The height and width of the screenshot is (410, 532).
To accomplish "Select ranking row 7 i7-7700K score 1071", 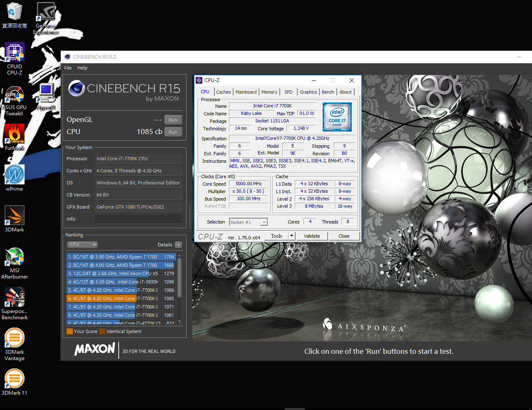I will click(121, 307).
